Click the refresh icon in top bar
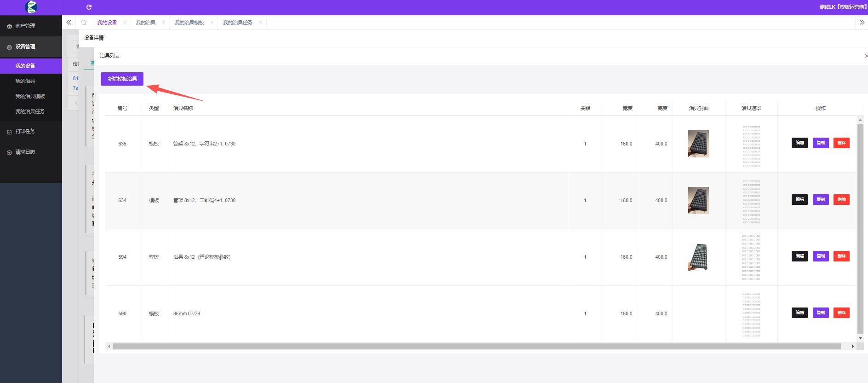The width and height of the screenshot is (868, 383). tap(89, 7)
